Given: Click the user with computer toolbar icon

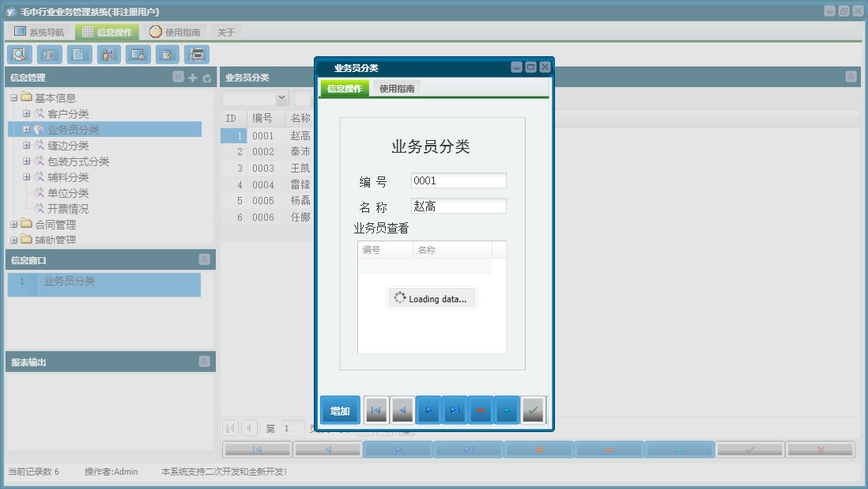Looking at the screenshot, I should tap(108, 55).
